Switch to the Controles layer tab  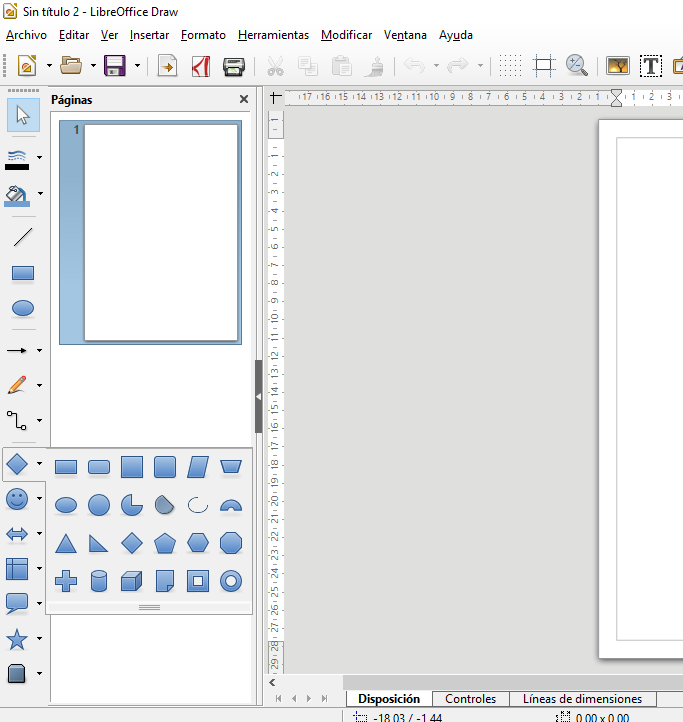pos(471,699)
